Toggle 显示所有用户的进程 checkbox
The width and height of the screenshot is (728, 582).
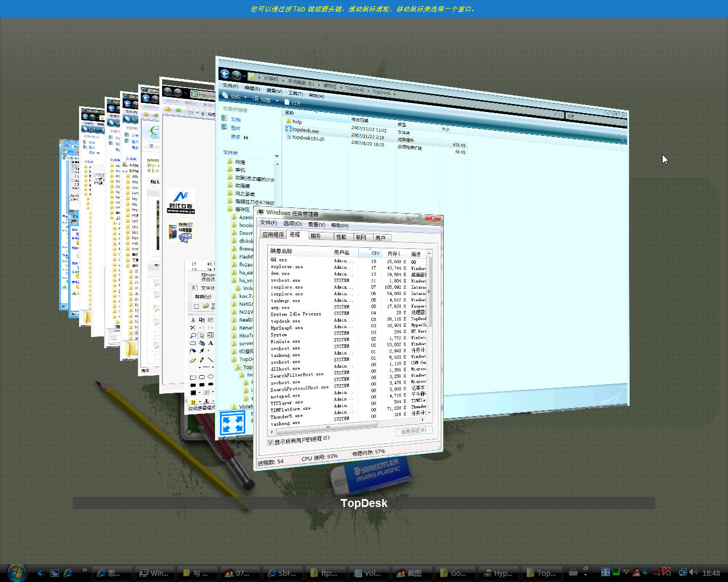pyautogui.click(x=270, y=442)
